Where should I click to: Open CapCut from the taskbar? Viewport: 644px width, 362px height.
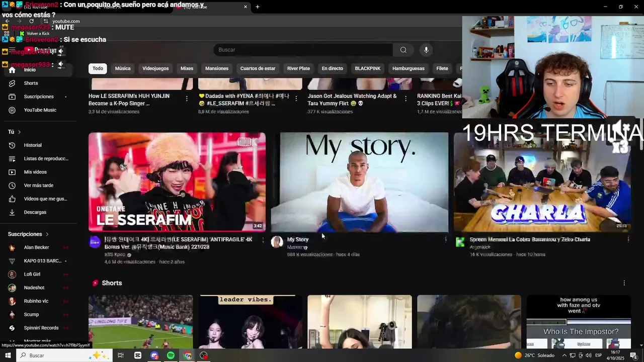[138, 355]
